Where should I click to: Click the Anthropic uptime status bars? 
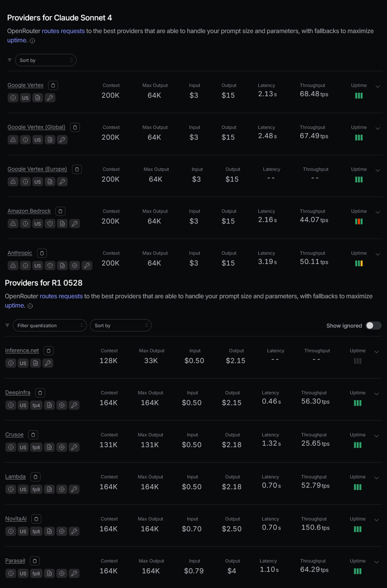359,263
